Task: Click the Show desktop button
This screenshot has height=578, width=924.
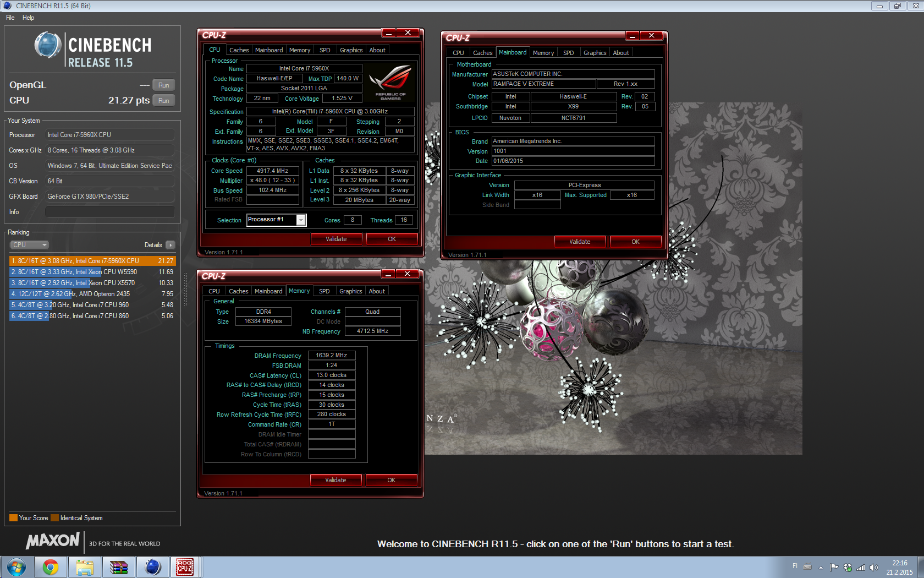Action: [920, 567]
